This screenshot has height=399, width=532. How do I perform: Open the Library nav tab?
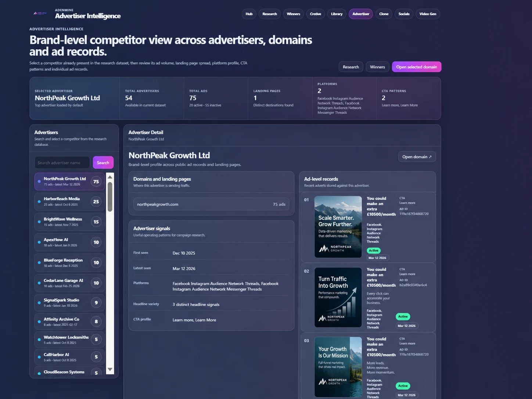[x=337, y=14]
